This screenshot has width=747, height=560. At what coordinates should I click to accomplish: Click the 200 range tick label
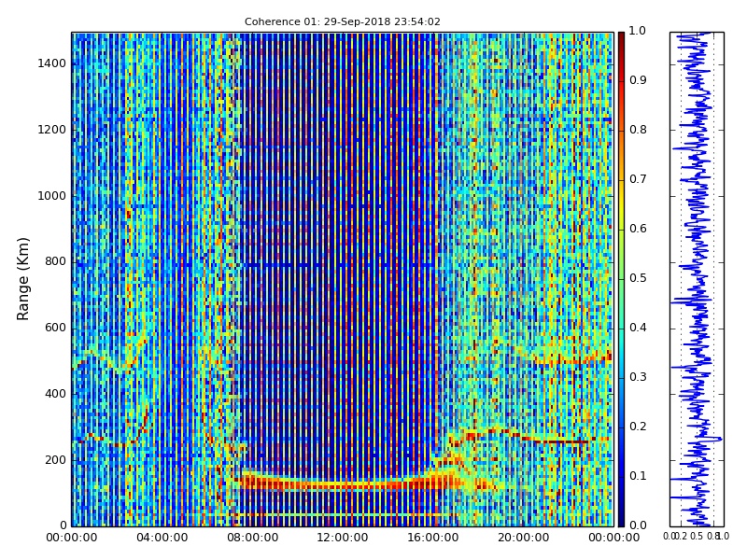55,460
